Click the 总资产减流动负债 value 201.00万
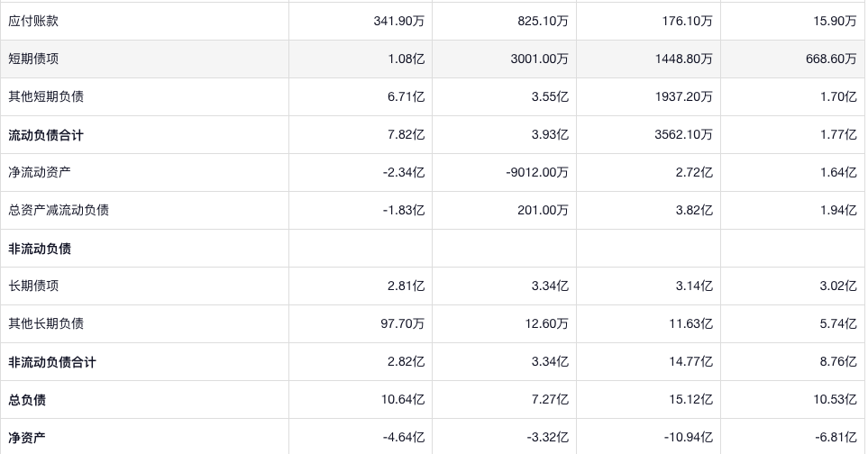Viewport: 868px width, 454px height. click(544, 210)
